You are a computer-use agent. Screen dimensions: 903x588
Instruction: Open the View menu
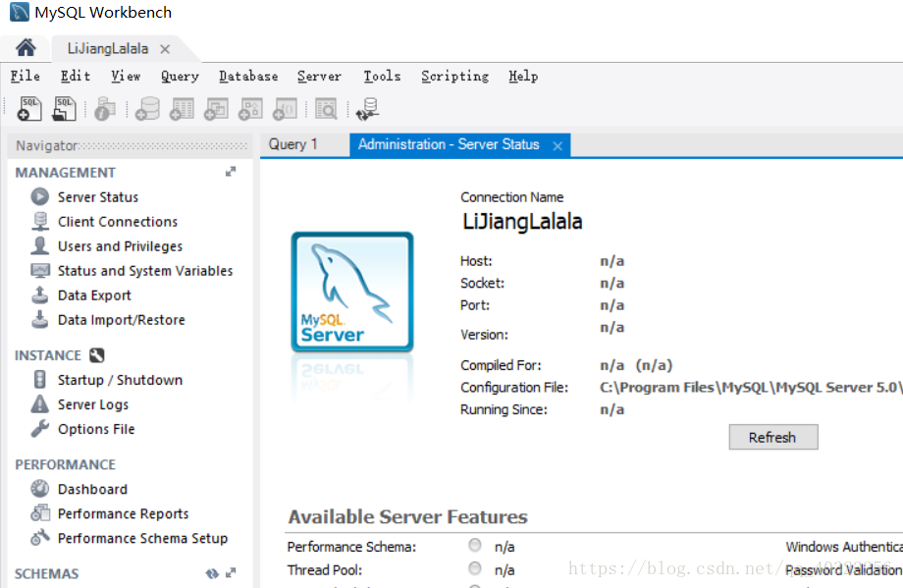[x=126, y=76]
